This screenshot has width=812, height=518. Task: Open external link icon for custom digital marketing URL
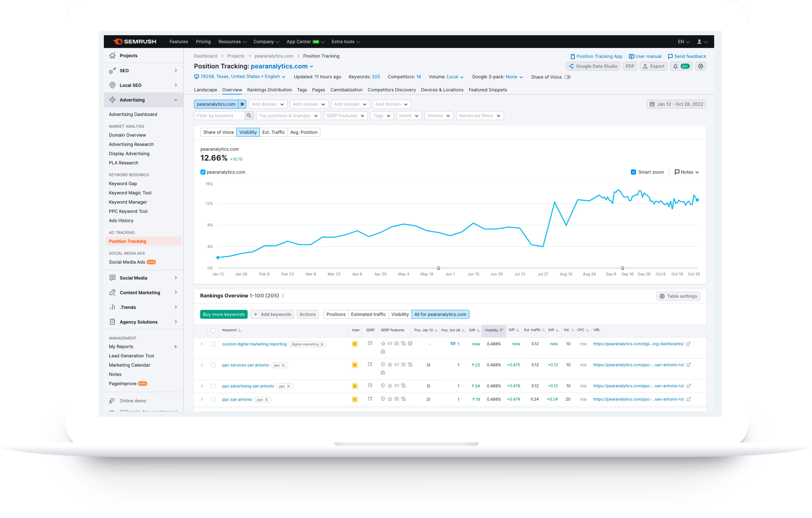pyautogui.click(x=688, y=344)
